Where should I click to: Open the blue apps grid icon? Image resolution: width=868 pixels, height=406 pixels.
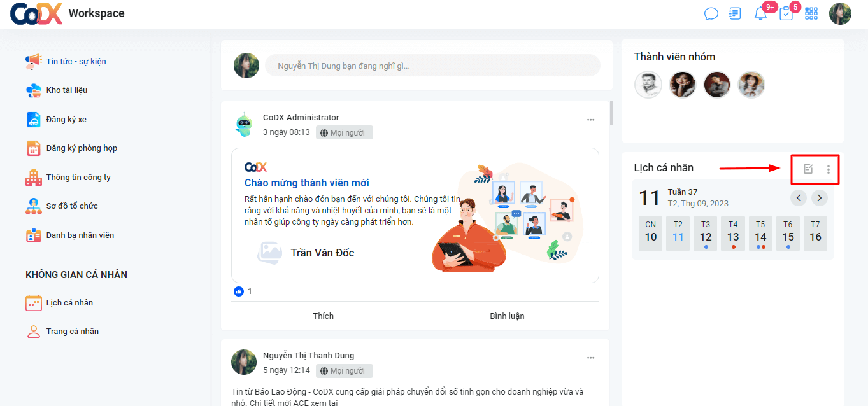point(811,13)
